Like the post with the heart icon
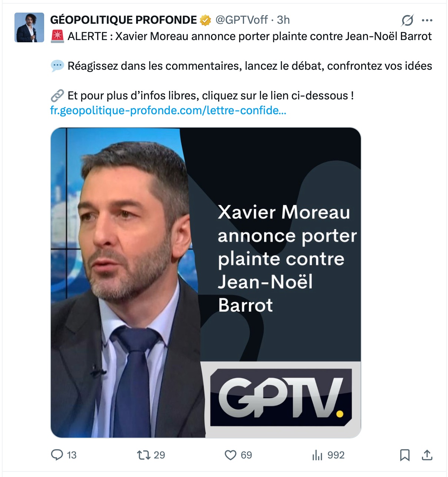The height and width of the screenshot is (477, 448). point(230,455)
